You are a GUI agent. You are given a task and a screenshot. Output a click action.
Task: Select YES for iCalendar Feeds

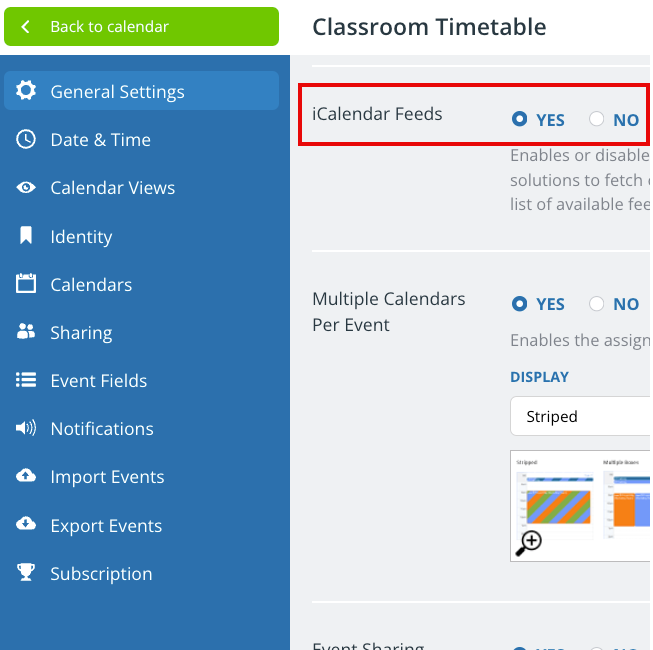point(519,119)
